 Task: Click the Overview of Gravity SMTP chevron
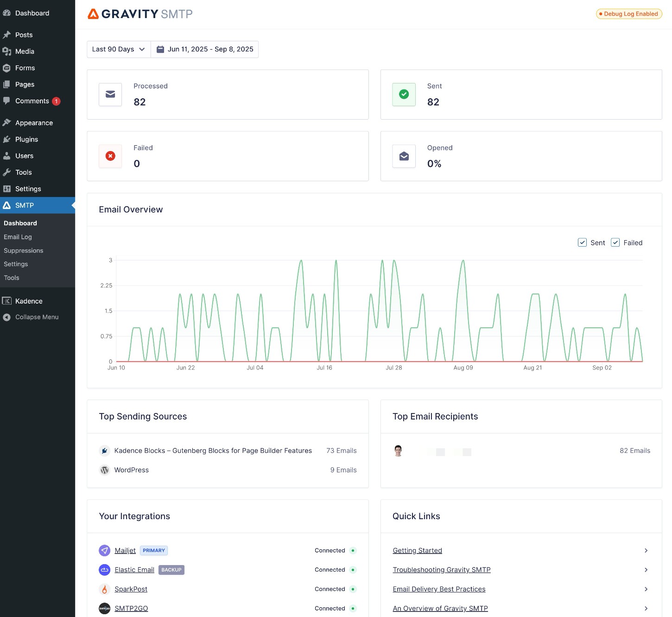(x=646, y=609)
